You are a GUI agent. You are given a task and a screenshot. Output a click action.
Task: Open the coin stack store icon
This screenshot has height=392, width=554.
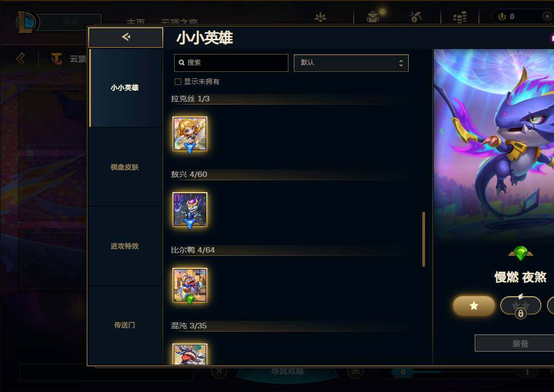click(x=460, y=17)
